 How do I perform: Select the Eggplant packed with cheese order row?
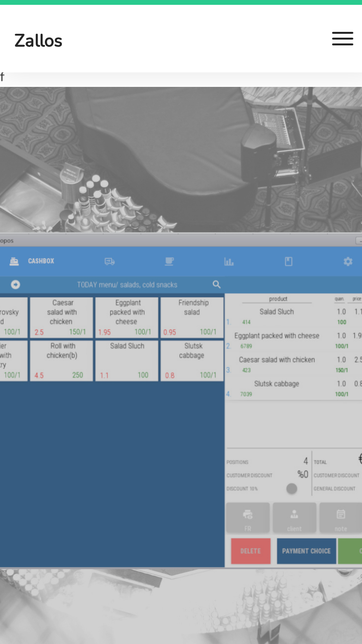click(x=293, y=340)
